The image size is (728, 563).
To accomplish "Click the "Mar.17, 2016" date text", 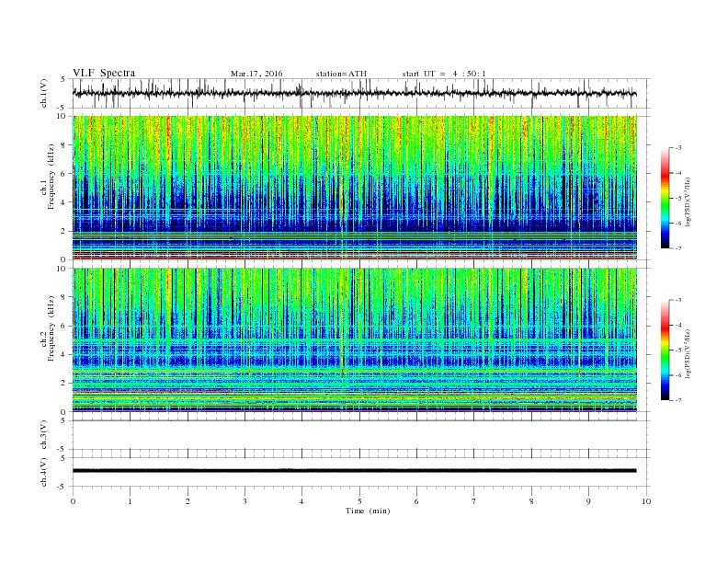I will (x=256, y=74).
